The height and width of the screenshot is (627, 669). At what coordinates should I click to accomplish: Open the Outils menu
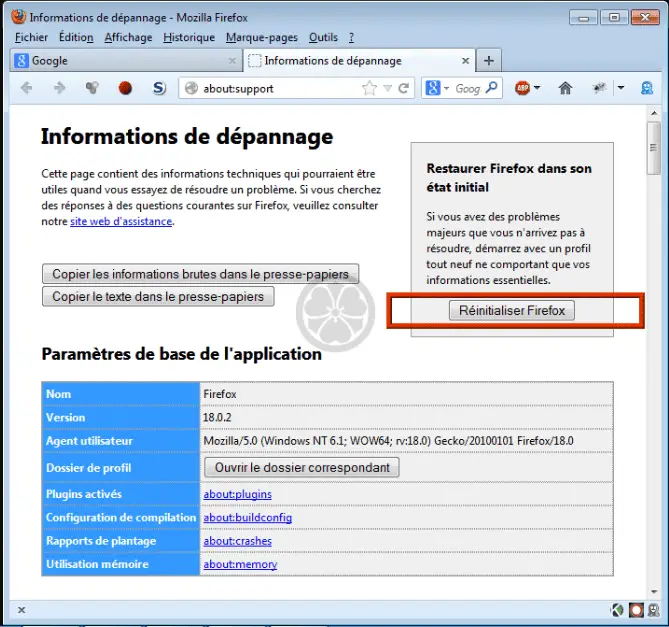coord(323,38)
